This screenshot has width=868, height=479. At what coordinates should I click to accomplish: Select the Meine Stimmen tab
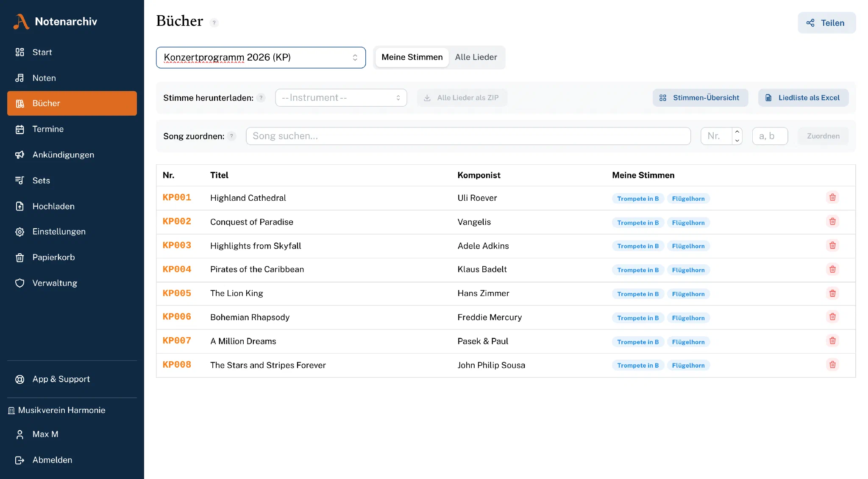pos(412,57)
